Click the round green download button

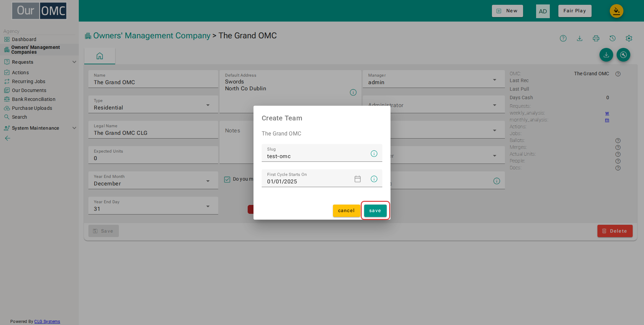[606, 55]
